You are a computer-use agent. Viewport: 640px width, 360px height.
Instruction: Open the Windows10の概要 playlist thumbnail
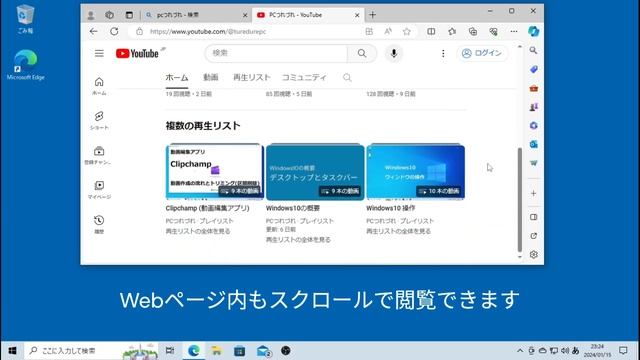click(x=315, y=172)
